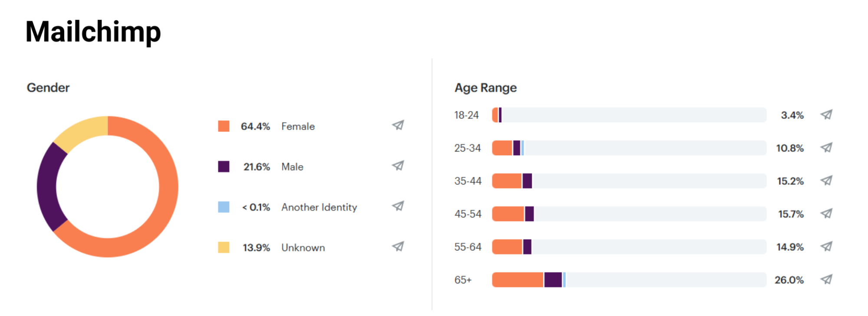Click send icon next to Male segment
The image size is (868, 316).
[x=398, y=166]
